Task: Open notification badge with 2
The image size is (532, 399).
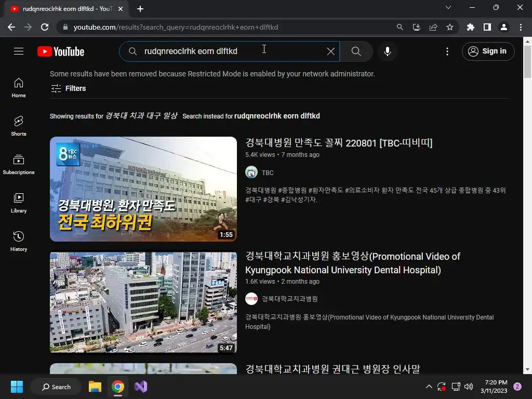Action: point(517,387)
